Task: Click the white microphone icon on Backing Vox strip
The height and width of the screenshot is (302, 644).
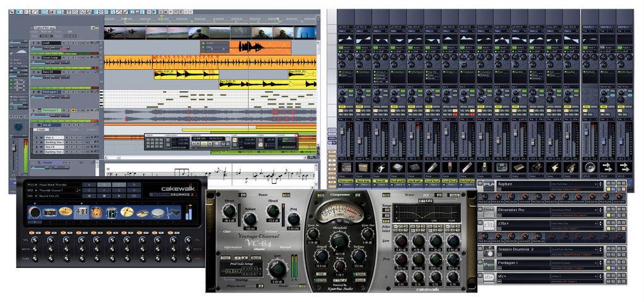Action: pos(467,167)
